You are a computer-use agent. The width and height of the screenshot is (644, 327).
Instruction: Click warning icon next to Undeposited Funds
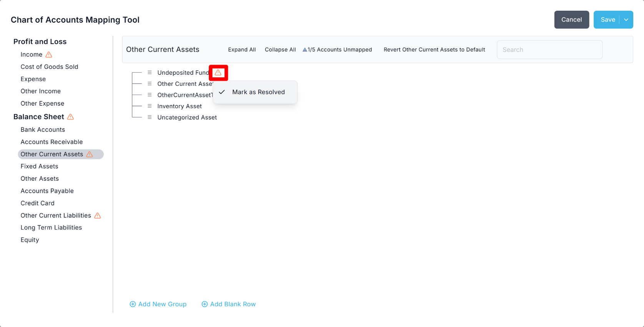(218, 73)
